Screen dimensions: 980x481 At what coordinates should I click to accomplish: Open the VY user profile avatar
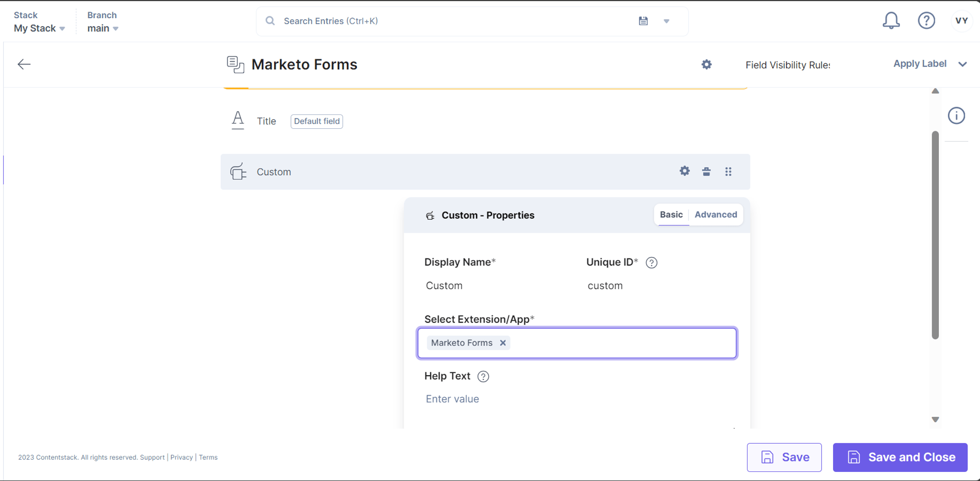[961, 21]
